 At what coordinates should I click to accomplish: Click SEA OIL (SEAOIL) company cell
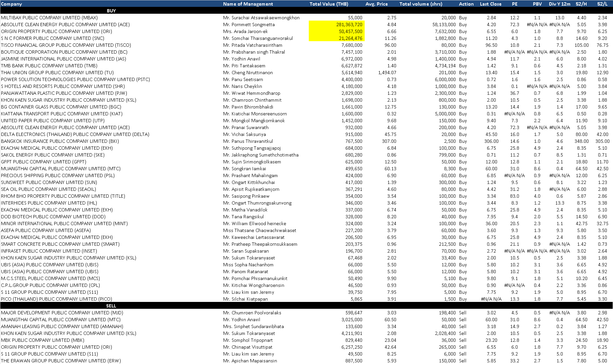pos(48,189)
